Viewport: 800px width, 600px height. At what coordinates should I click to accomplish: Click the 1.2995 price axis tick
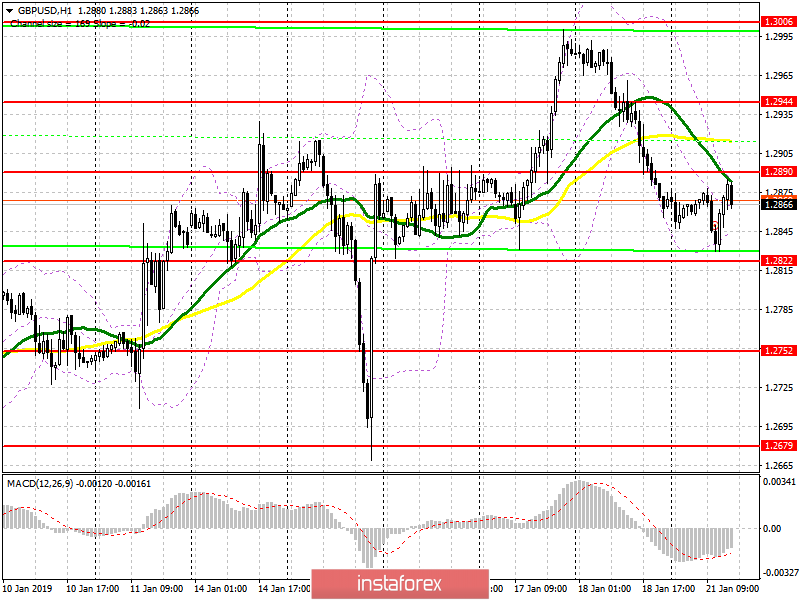pyautogui.click(x=779, y=37)
